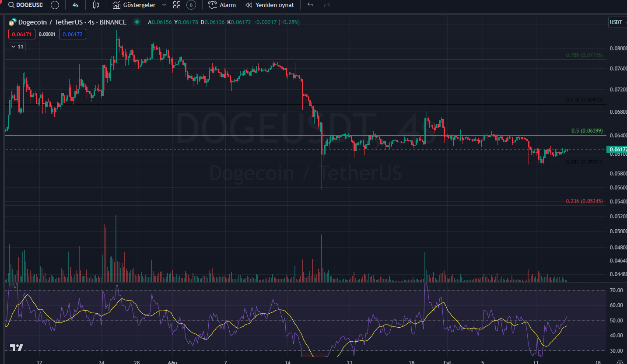Select the 0.786 (0.07776) Fibonacci label
The height and width of the screenshot is (364, 627).
(x=584, y=55)
